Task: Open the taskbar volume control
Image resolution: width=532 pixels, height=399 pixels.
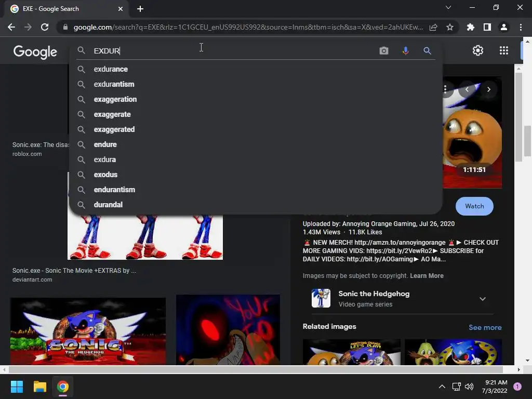Action: (469, 387)
